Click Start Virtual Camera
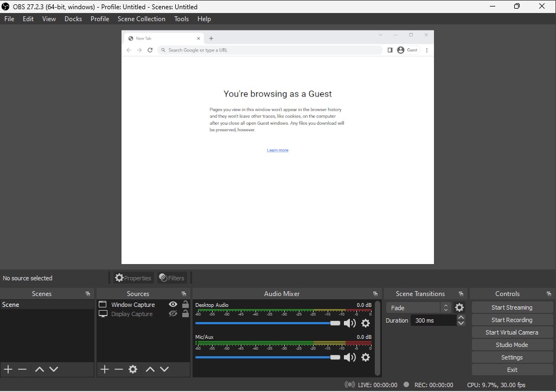 point(512,332)
